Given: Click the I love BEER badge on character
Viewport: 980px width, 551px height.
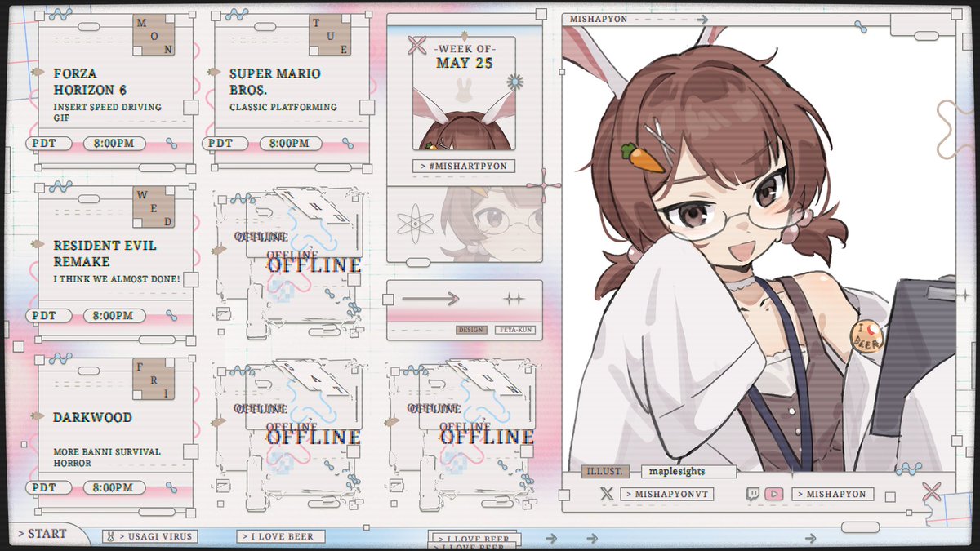Looking at the screenshot, I should [x=868, y=335].
